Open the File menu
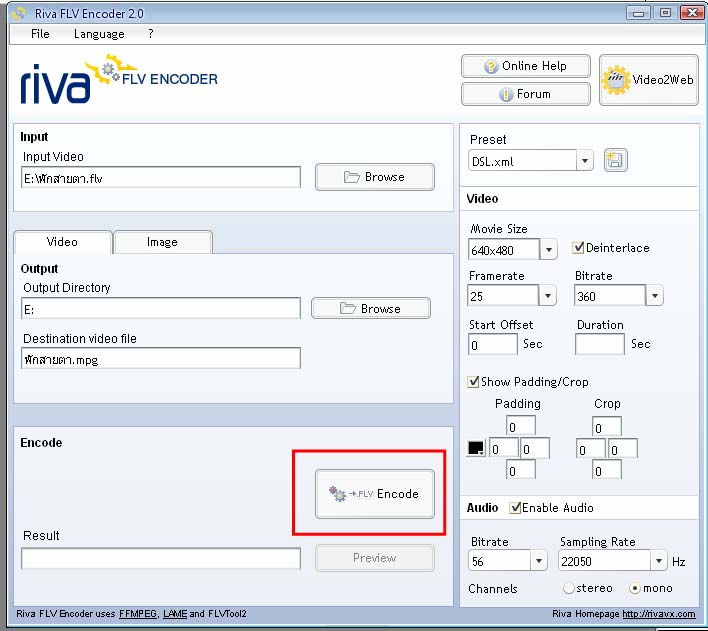The image size is (708, 631). [x=40, y=34]
